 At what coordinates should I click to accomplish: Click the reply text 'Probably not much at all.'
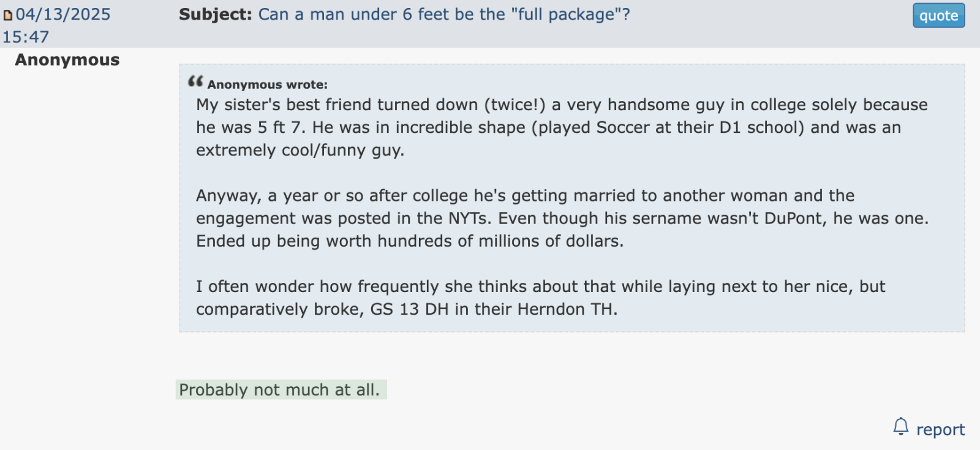(x=279, y=389)
